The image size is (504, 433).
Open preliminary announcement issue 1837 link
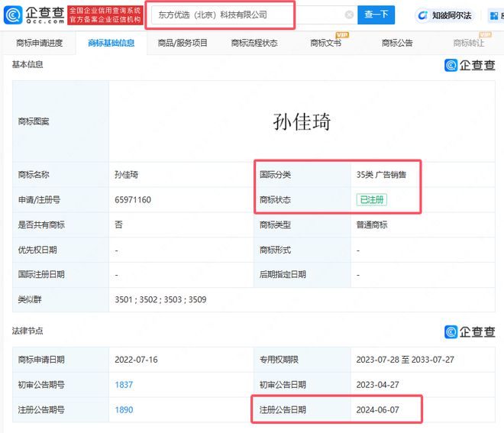(124, 385)
